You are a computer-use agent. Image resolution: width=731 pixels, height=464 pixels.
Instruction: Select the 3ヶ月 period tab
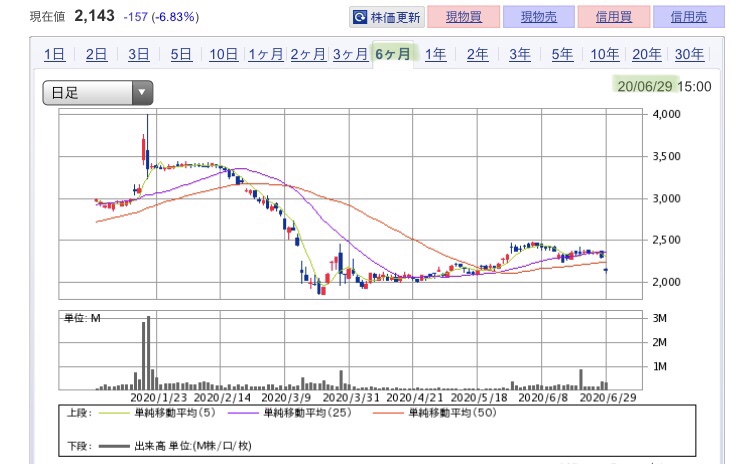(x=351, y=55)
